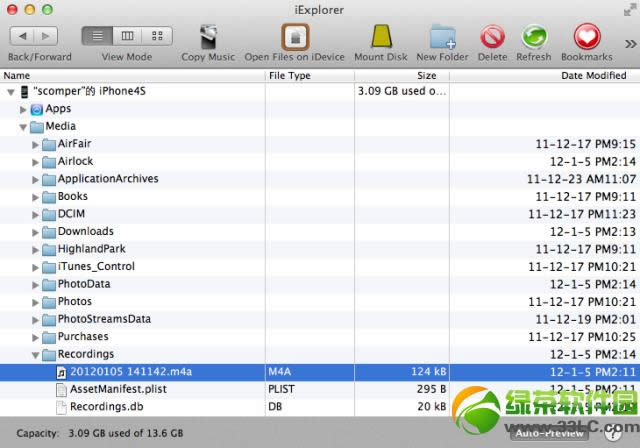
Task: Click the red Delete icon
Action: [x=492, y=37]
